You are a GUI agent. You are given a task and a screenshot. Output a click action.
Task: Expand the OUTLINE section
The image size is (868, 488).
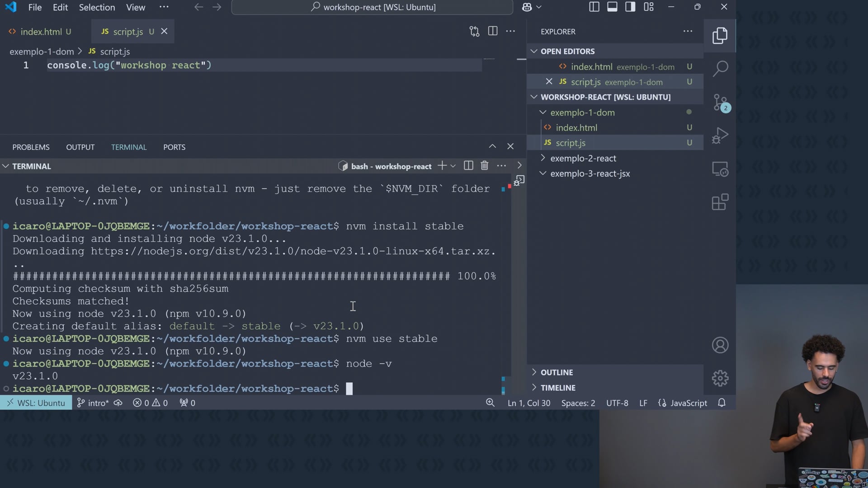557,372
